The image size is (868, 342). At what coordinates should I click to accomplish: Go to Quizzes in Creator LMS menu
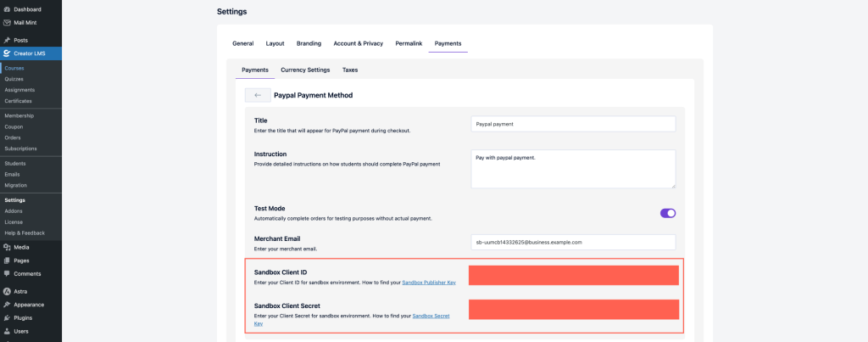pyautogui.click(x=14, y=79)
